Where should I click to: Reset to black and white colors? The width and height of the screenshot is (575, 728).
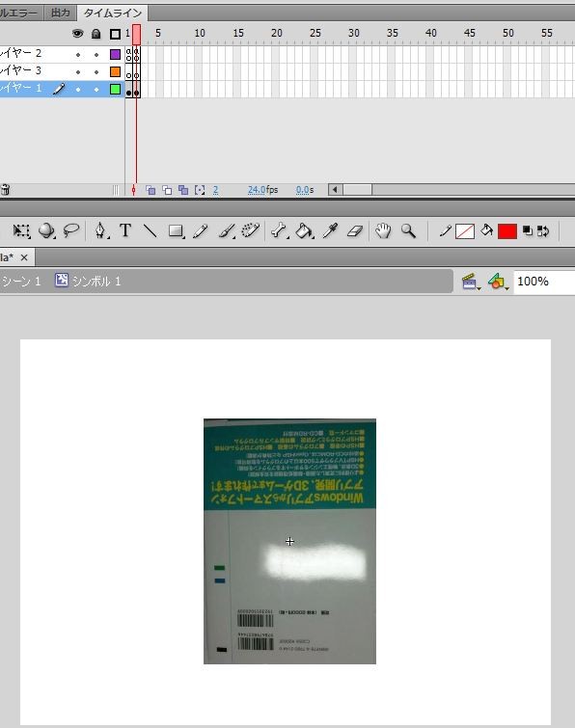pyautogui.click(x=527, y=230)
